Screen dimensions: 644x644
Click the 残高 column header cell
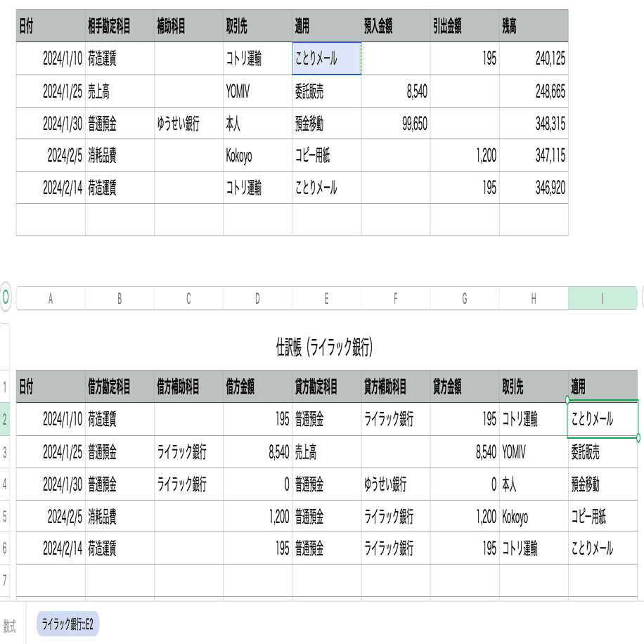click(533, 27)
